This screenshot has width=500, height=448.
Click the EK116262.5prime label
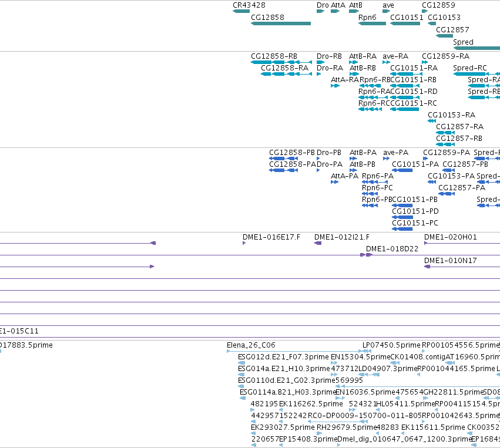(x=311, y=404)
